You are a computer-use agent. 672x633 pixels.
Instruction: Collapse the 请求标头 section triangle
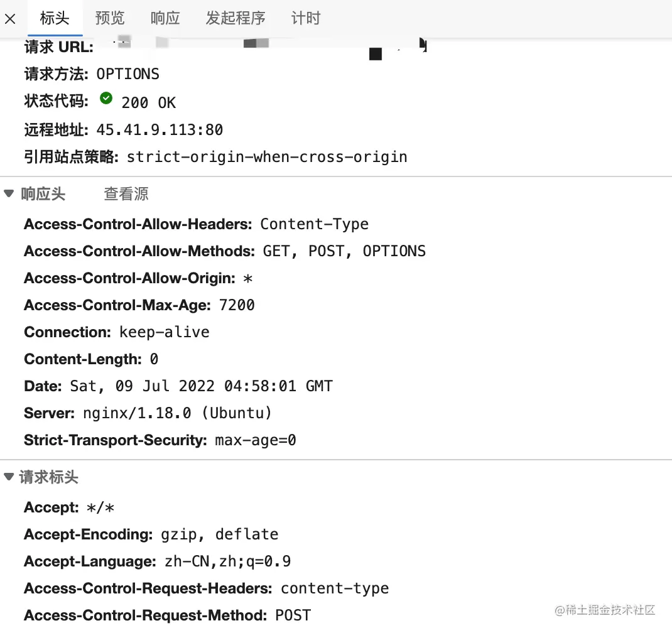(x=9, y=477)
